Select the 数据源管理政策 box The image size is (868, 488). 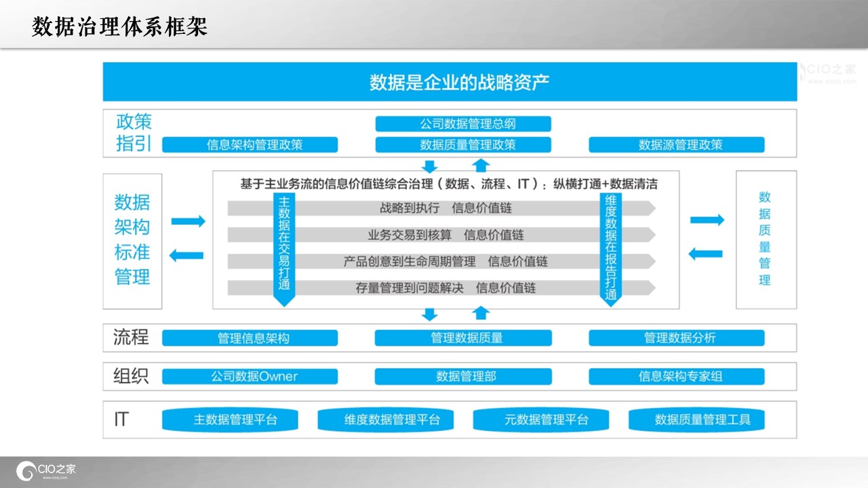677,144
